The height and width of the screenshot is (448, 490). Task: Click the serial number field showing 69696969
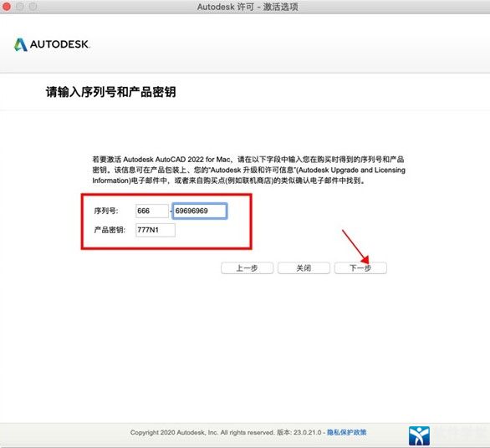(x=199, y=211)
